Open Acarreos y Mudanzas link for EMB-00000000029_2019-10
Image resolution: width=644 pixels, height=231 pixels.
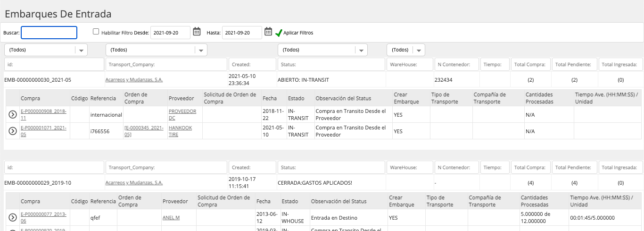pos(134,182)
